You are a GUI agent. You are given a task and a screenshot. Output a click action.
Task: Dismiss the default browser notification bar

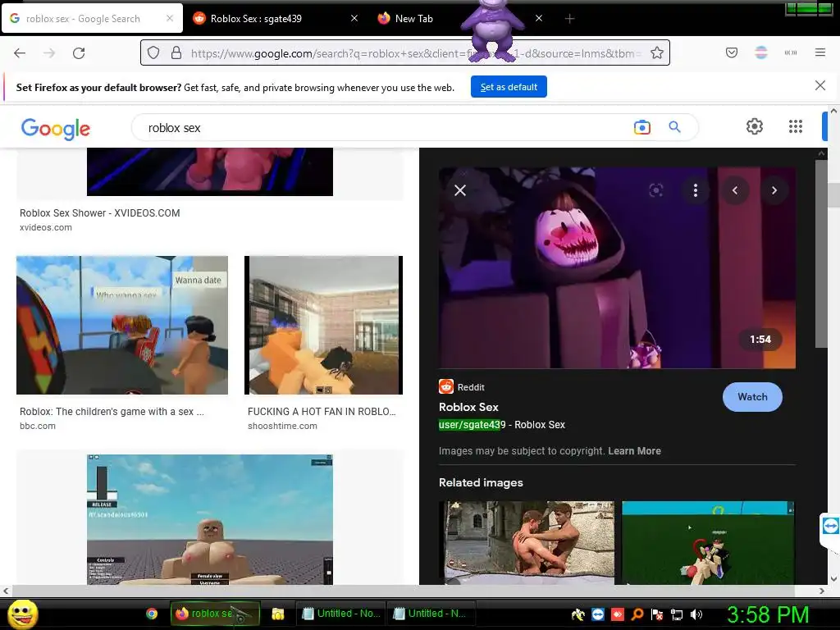point(820,85)
